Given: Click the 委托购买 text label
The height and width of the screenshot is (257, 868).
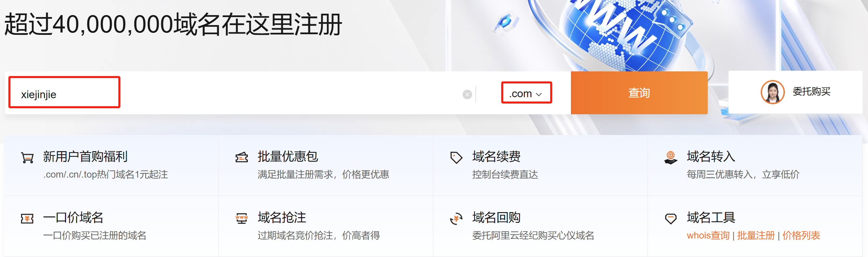Looking at the screenshot, I should tap(811, 91).
